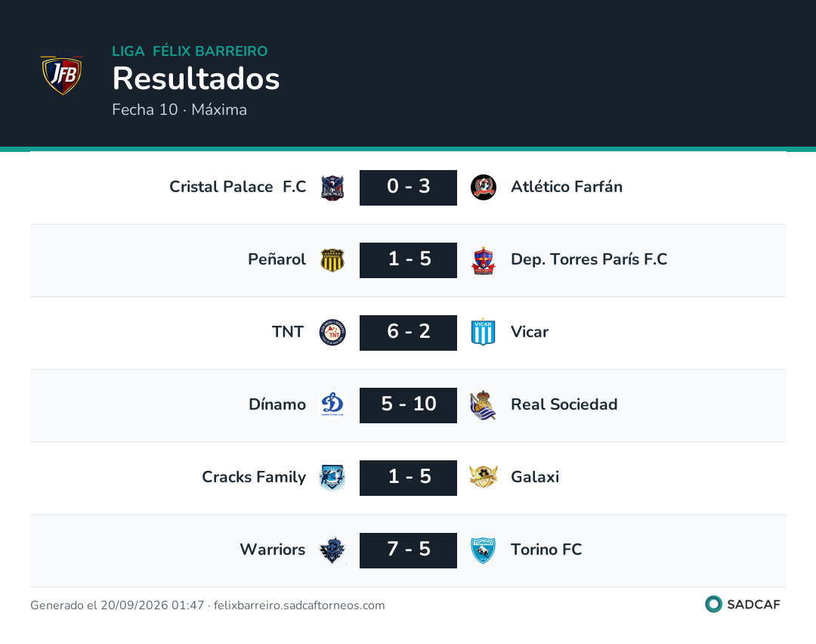
Task: Click the SADCAF logo in footer
Action: pyautogui.click(x=743, y=605)
